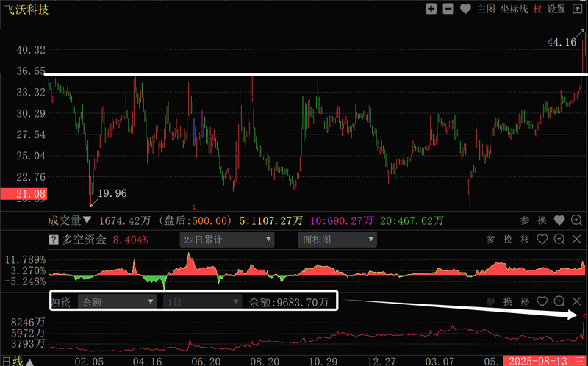The width and height of the screenshot is (588, 366).
Task: Click 换 to switch the 多空资金 indicator
Action: 508,240
